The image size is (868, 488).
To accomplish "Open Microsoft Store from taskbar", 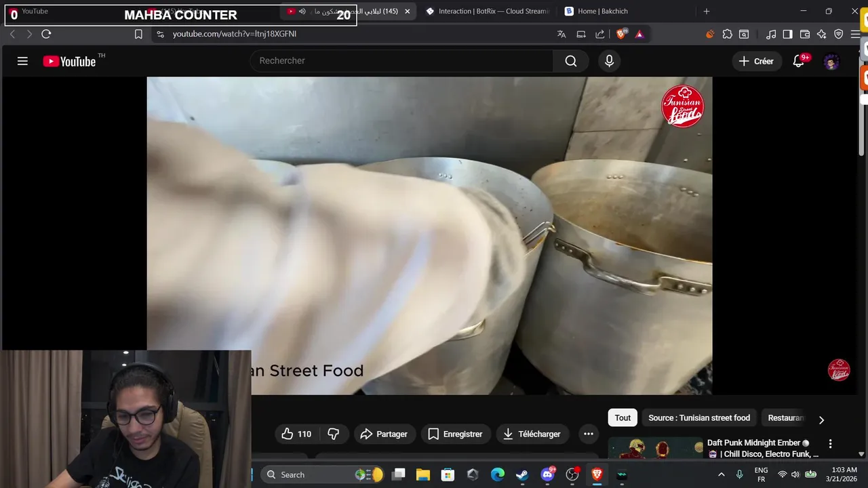I will 448,474.
